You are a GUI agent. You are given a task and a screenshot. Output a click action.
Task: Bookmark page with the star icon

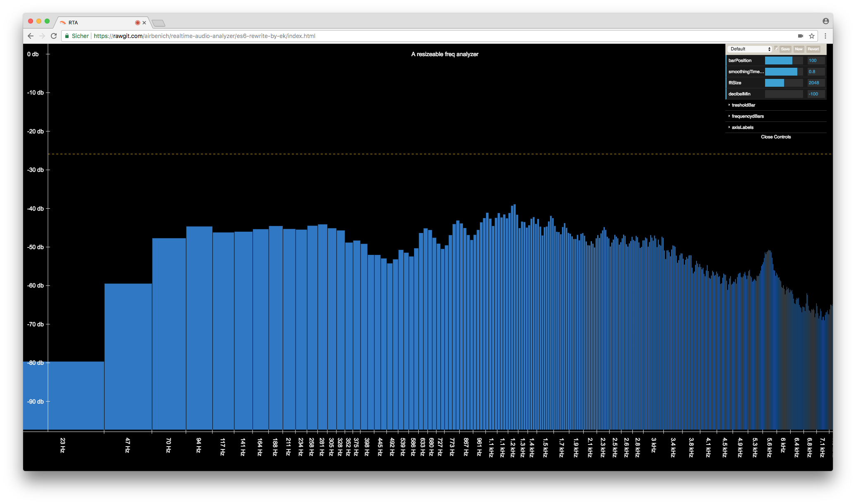tap(811, 36)
